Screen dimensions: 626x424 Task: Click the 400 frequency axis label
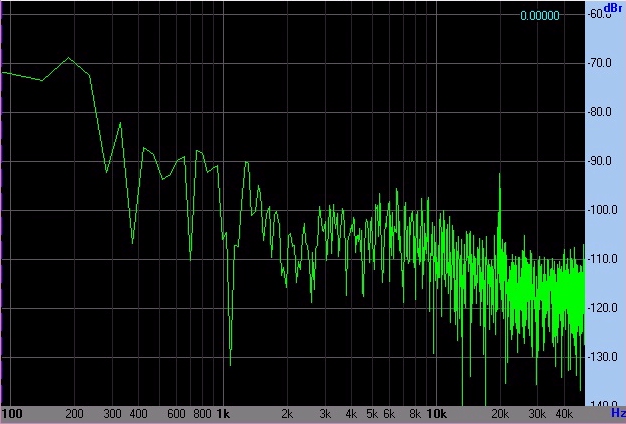(139, 414)
